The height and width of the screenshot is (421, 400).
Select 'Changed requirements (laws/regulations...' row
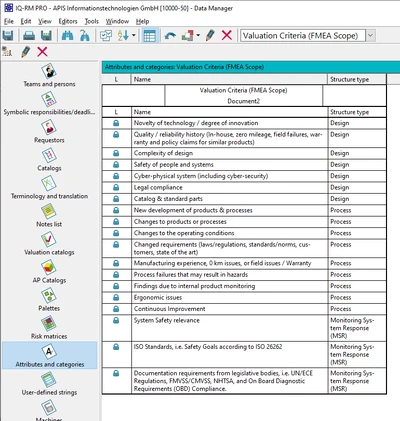[244, 248]
